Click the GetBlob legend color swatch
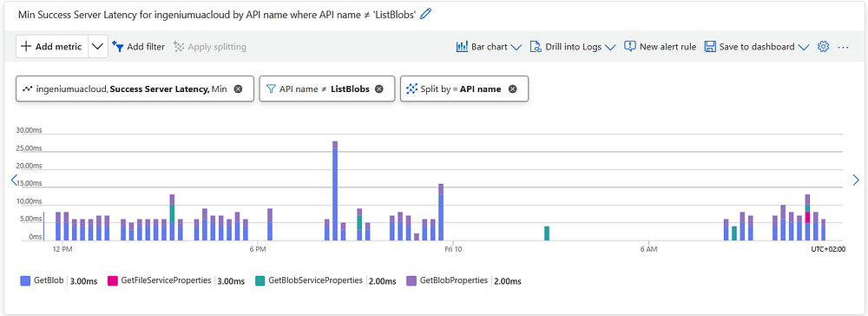 25,280
